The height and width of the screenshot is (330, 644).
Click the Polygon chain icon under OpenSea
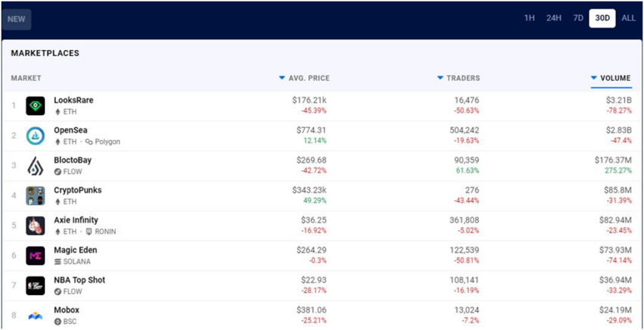click(x=89, y=142)
